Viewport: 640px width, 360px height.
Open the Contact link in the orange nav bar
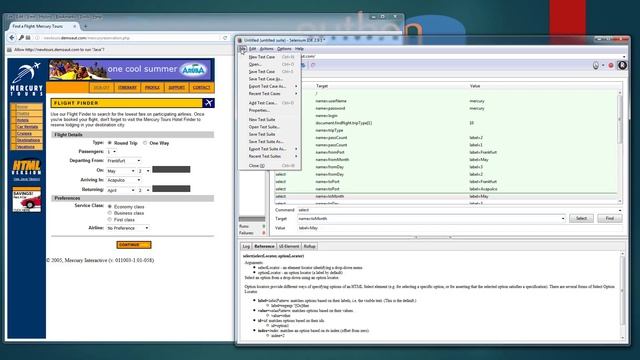coord(201,88)
